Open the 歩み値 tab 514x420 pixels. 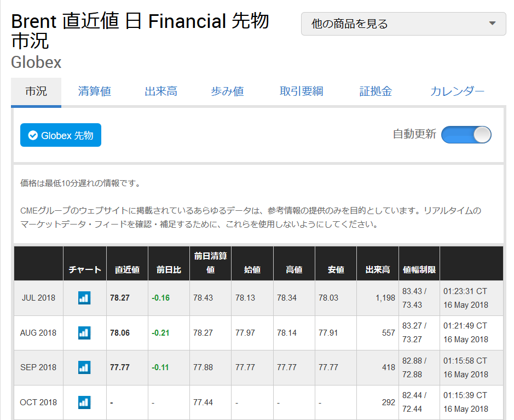coord(227,91)
